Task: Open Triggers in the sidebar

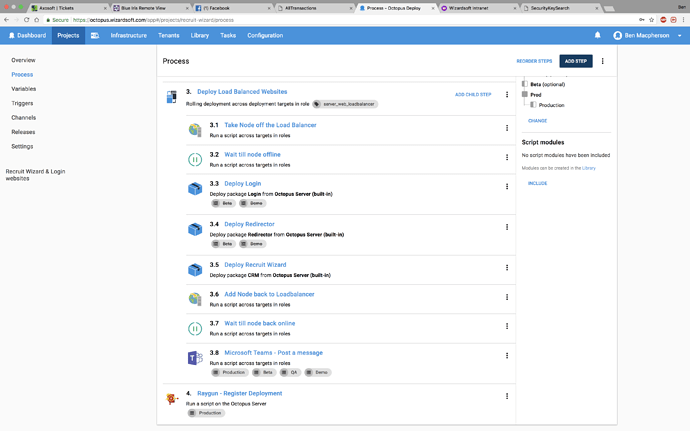Action: tap(22, 103)
